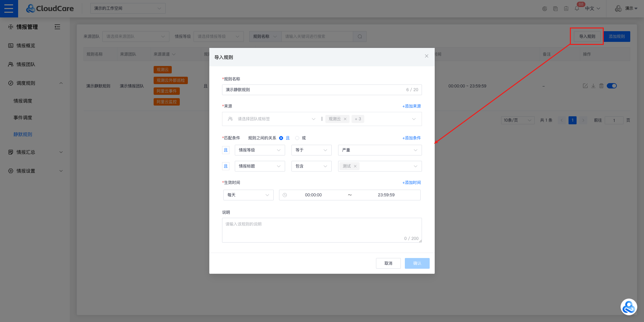Delete the rule using the trash icon
The height and width of the screenshot is (322, 644).
click(601, 86)
